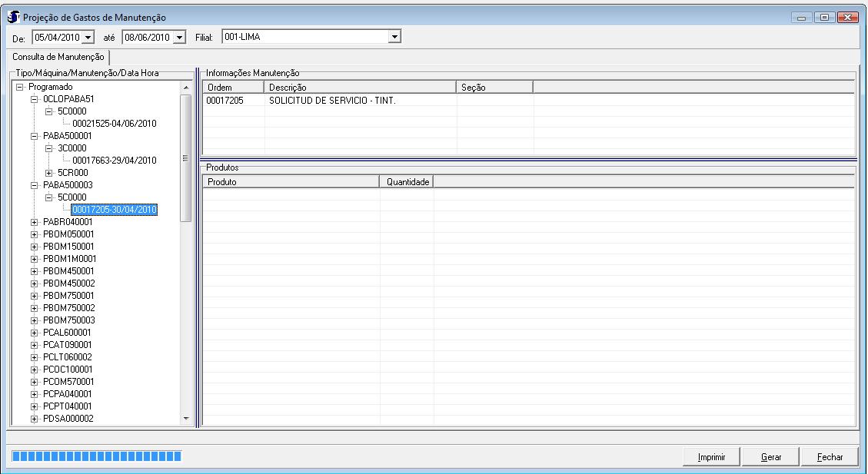Select order 00017663-29/04/2010 in tree
868x474 pixels.
tap(114, 161)
